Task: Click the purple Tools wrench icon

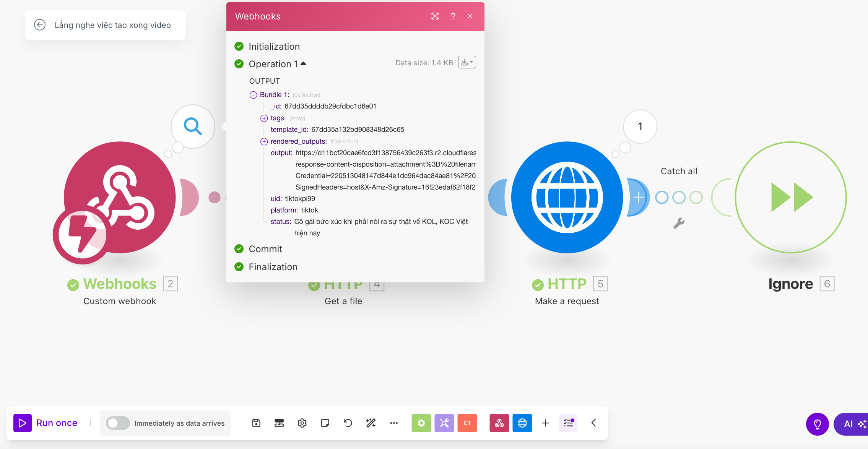Action: coord(444,423)
